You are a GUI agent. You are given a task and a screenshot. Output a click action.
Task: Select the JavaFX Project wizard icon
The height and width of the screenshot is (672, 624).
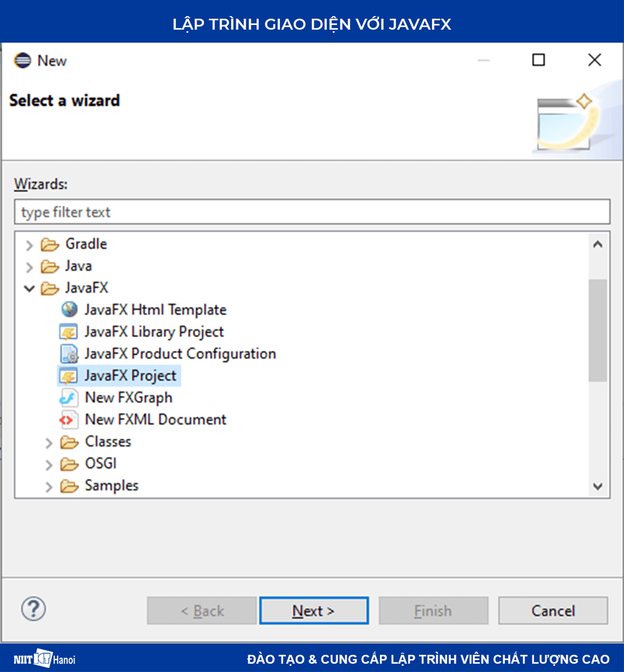tap(68, 375)
